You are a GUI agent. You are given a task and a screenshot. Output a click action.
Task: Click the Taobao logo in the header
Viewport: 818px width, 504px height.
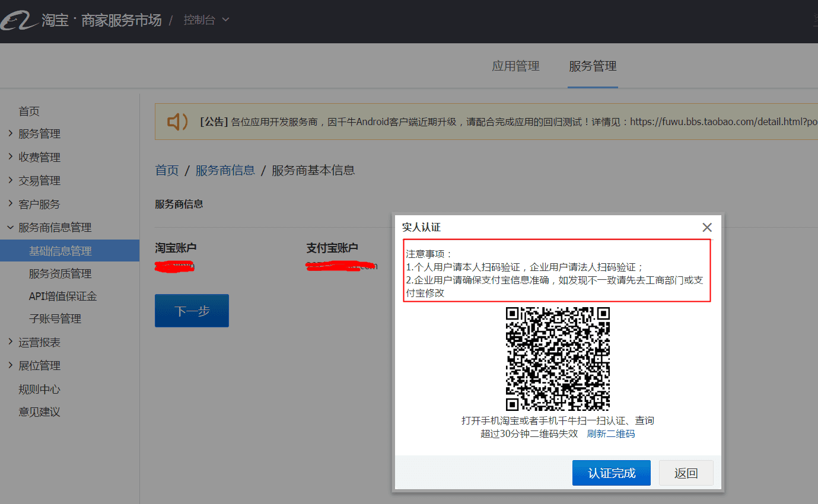point(18,21)
